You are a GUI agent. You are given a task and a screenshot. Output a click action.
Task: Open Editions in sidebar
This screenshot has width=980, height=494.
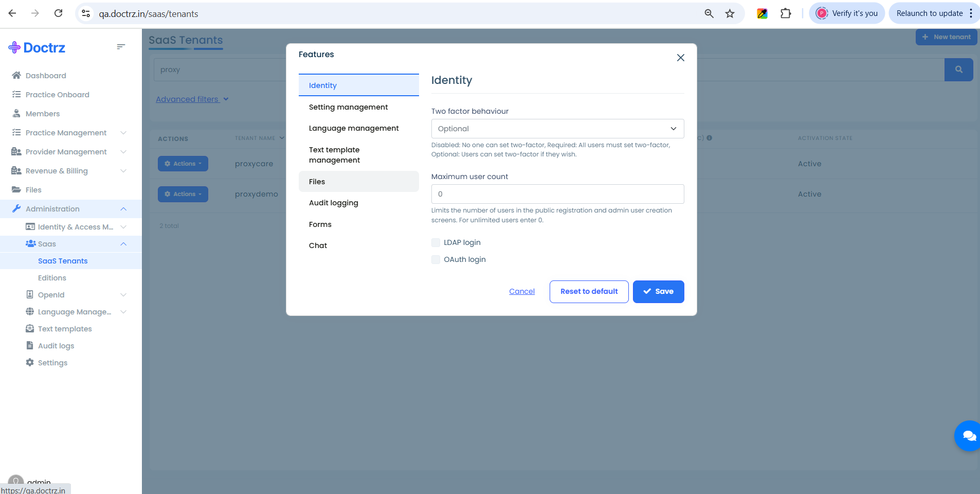(x=52, y=278)
